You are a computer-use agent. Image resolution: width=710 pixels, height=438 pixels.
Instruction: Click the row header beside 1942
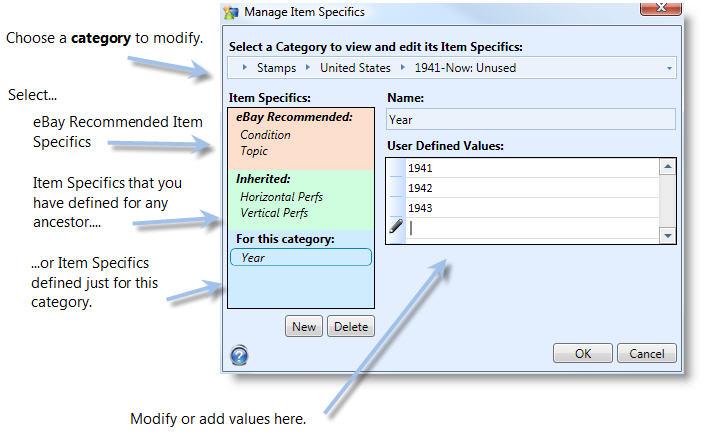tap(397, 188)
